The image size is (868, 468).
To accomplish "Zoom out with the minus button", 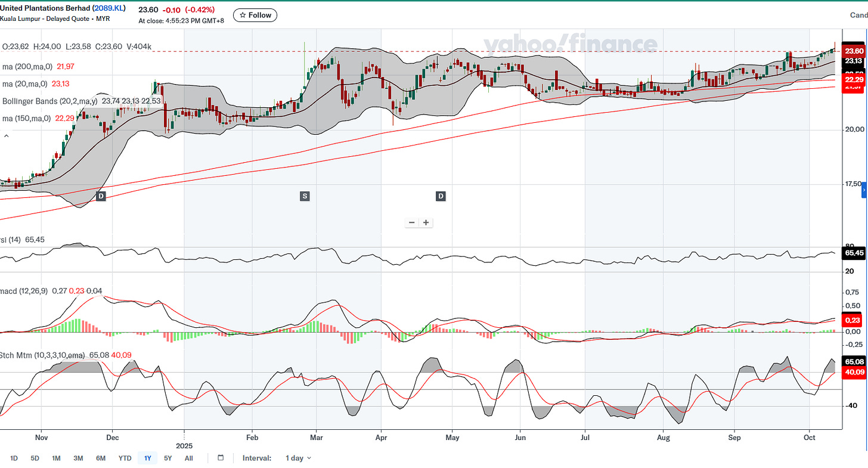I will click(x=412, y=222).
